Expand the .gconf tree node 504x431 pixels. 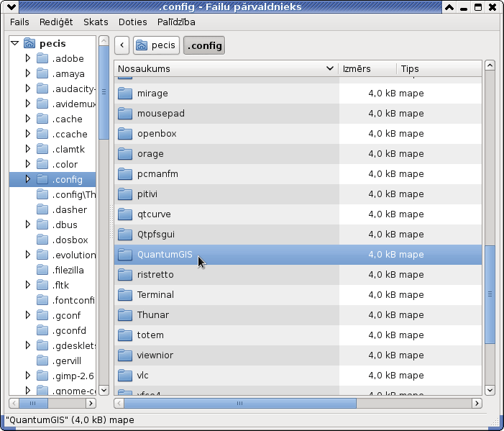pyautogui.click(x=28, y=315)
